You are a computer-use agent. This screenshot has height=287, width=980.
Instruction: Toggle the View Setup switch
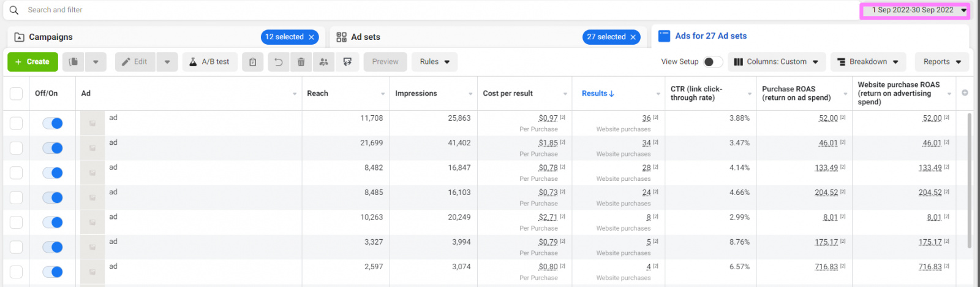(x=712, y=62)
